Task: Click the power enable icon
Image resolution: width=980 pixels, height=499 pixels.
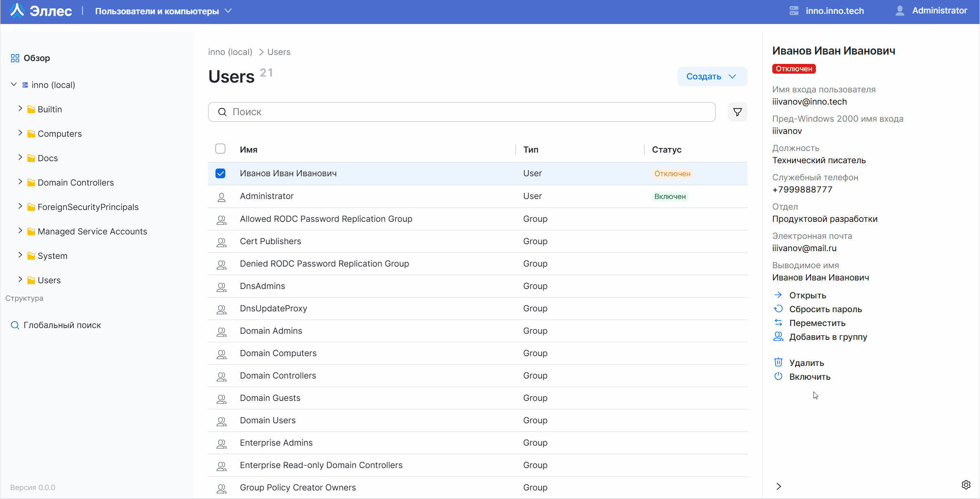Action: coord(778,376)
